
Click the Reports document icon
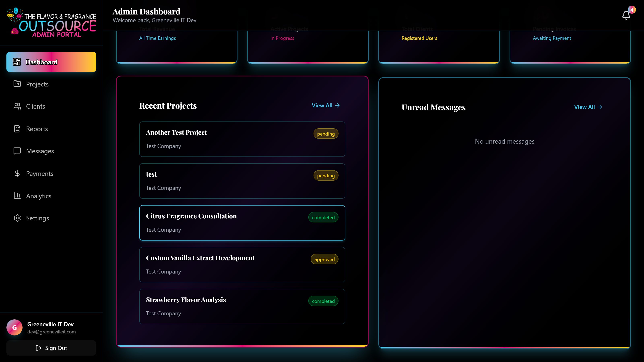[x=17, y=129]
